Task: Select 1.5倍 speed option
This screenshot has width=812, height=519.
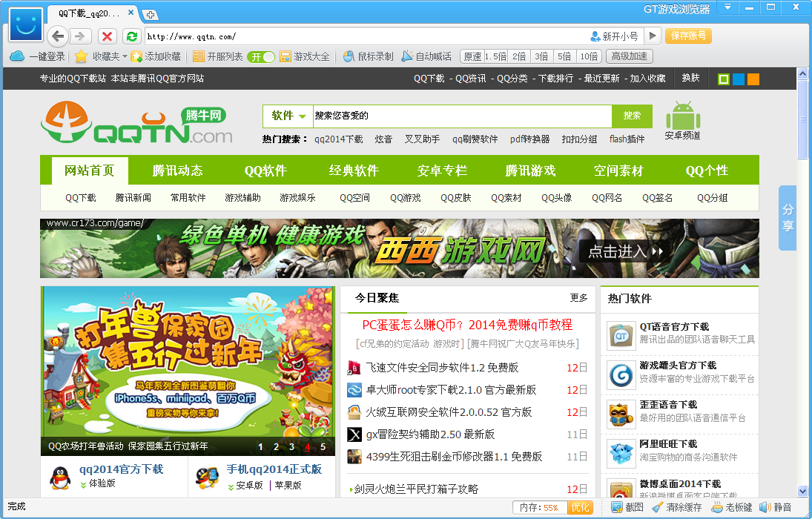Action: 495,56
